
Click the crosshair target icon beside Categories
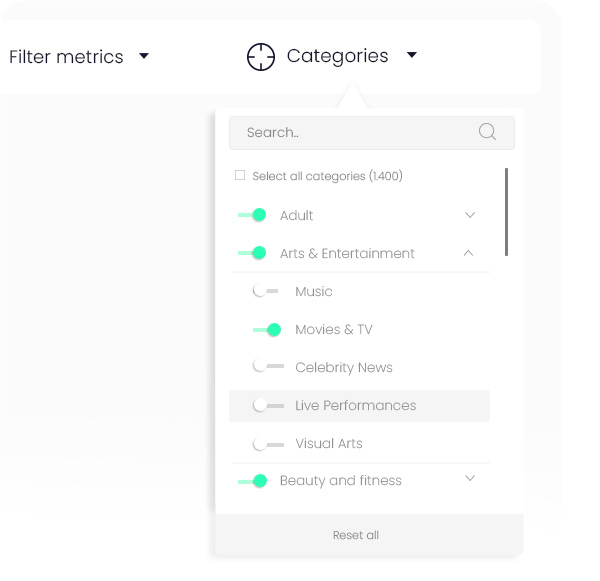tap(261, 57)
